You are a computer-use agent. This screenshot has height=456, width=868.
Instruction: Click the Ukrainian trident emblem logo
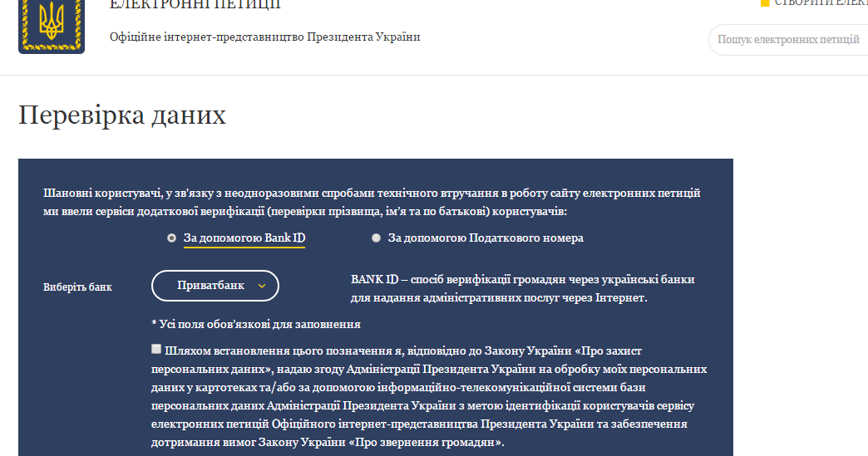(51, 25)
